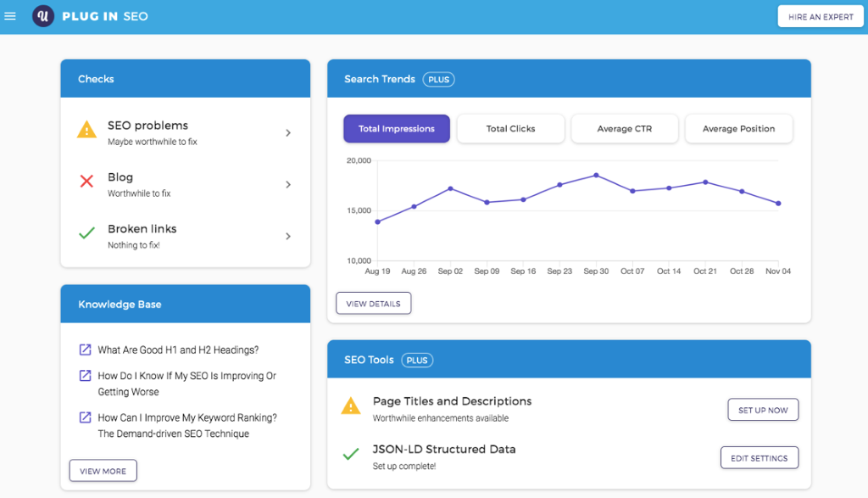Expand the Blog check chevron
The width and height of the screenshot is (868, 498).
coord(288,185)
